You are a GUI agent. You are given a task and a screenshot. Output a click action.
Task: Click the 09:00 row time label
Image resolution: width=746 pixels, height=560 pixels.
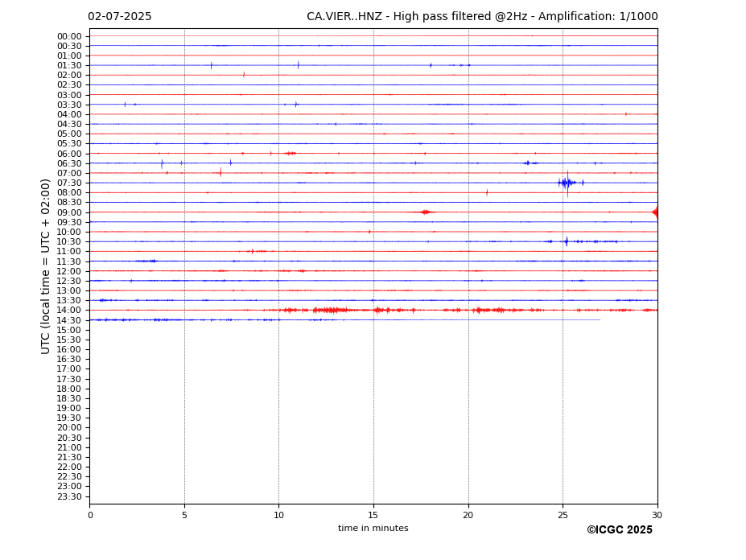tap(69, 212)
